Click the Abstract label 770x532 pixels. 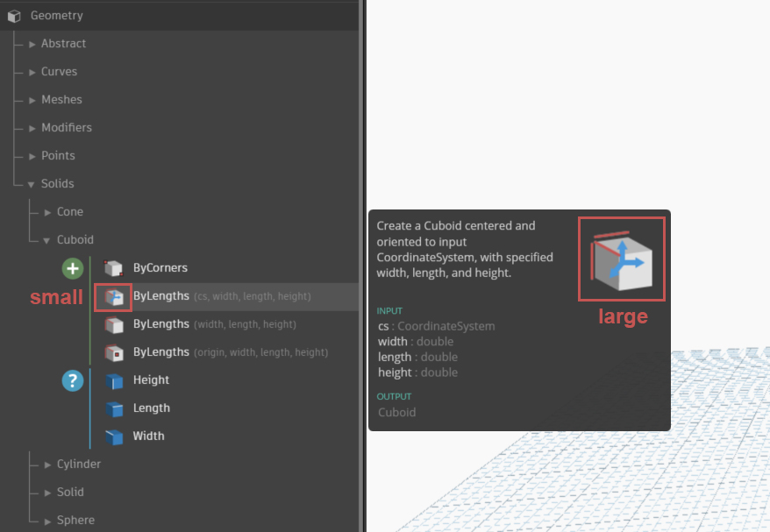point(63,44)
